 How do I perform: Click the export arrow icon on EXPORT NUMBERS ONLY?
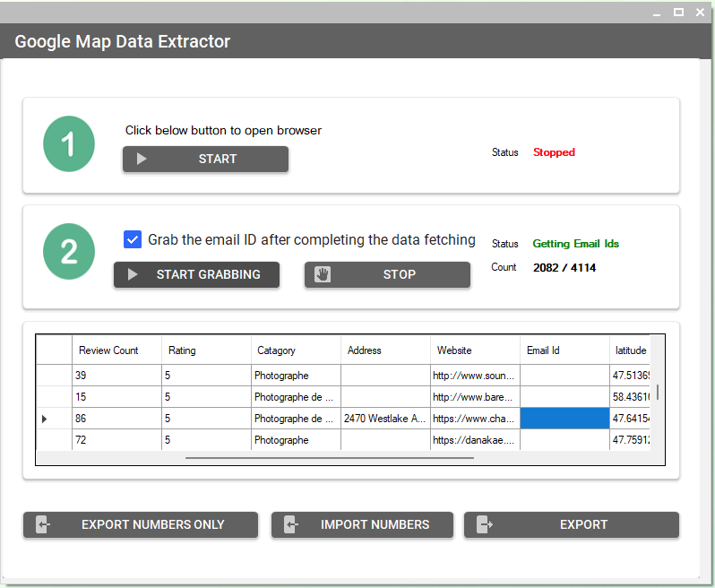[43, 524]
